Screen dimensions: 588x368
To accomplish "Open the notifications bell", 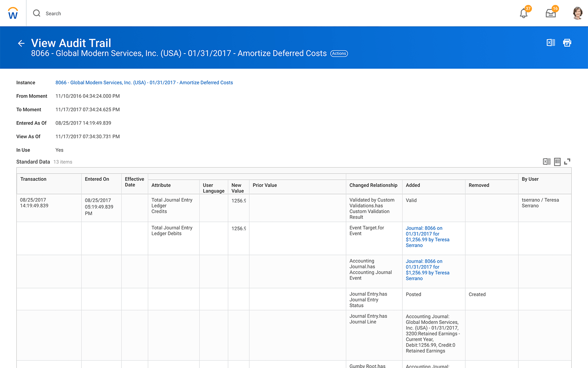I will tap(523, 13).
